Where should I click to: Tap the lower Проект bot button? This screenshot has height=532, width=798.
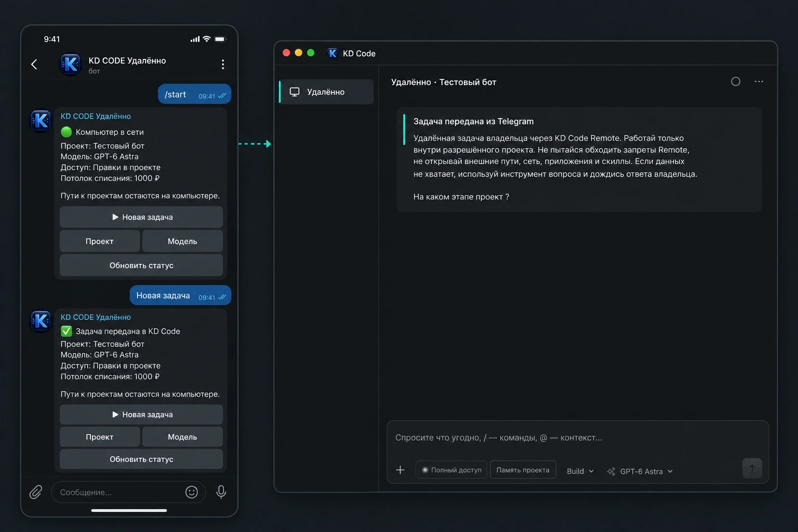pos(100,437)
